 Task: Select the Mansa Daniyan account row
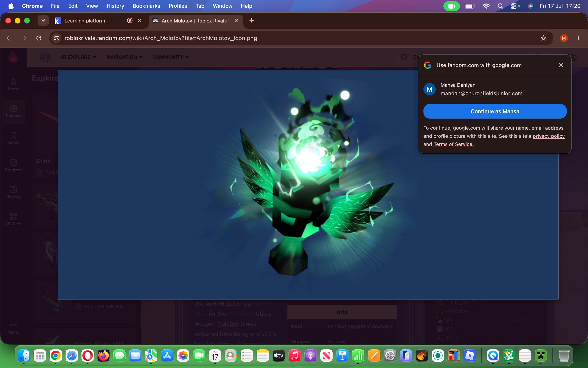point(495,89)
